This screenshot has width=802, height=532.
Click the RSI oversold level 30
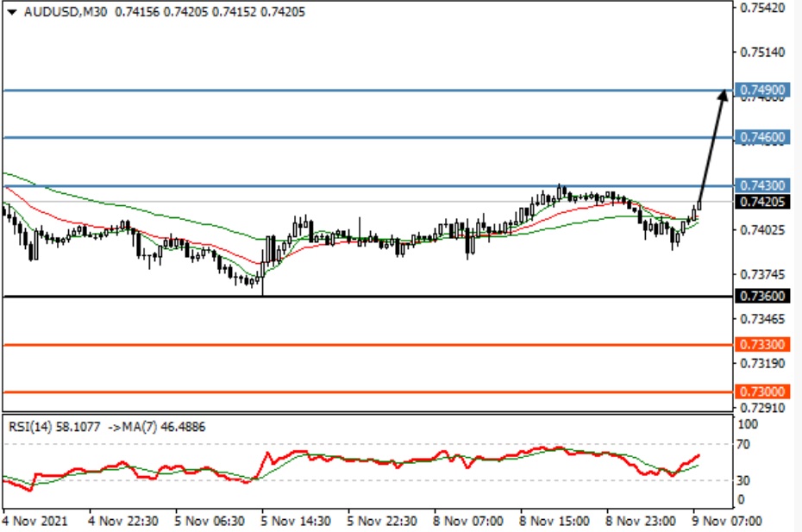coord(743,480)
